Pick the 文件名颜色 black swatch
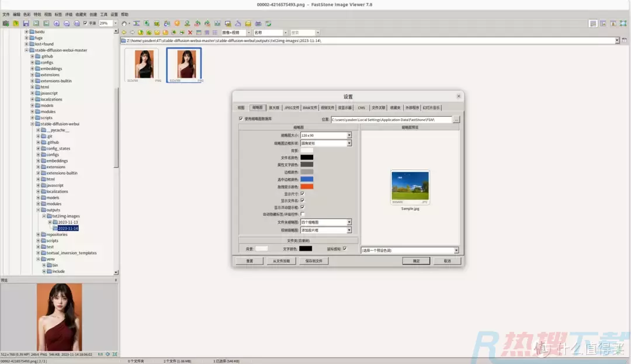 (307, 157)
